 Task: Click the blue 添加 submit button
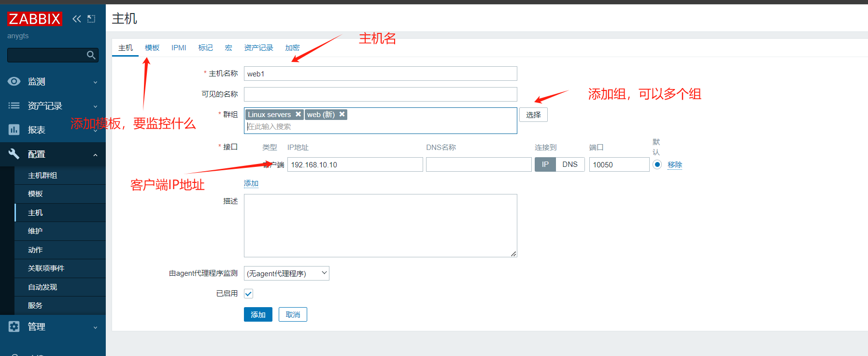(x=258, y=314)
